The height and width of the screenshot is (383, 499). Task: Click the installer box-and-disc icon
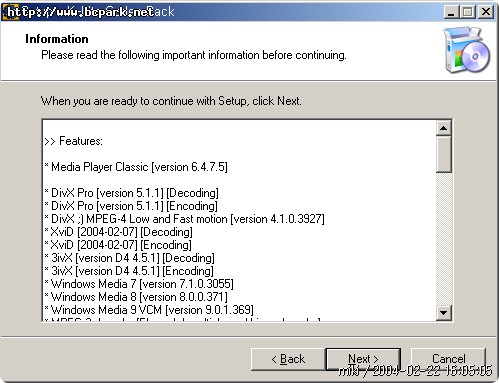click(x=466, y=50)
